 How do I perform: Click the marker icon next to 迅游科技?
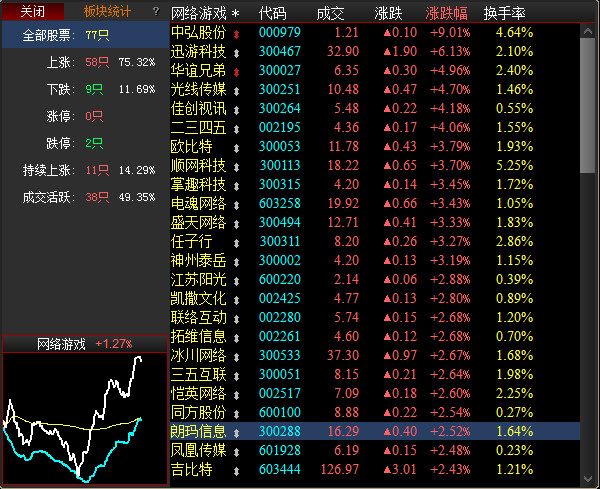(236, 52)
